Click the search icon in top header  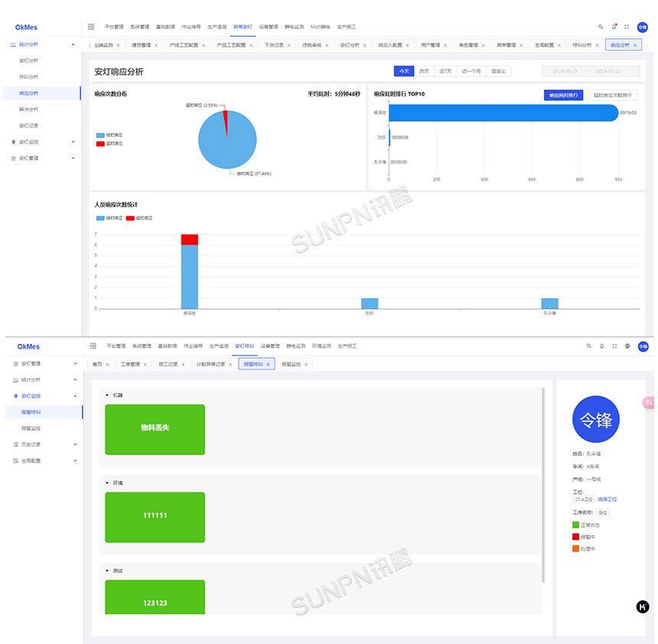coord(601,26)
